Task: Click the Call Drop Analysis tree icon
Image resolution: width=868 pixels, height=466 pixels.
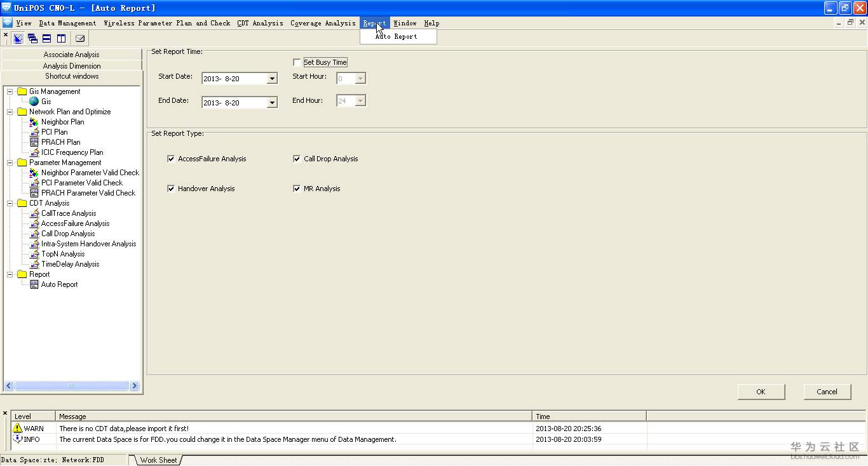Action: [34, 234]
